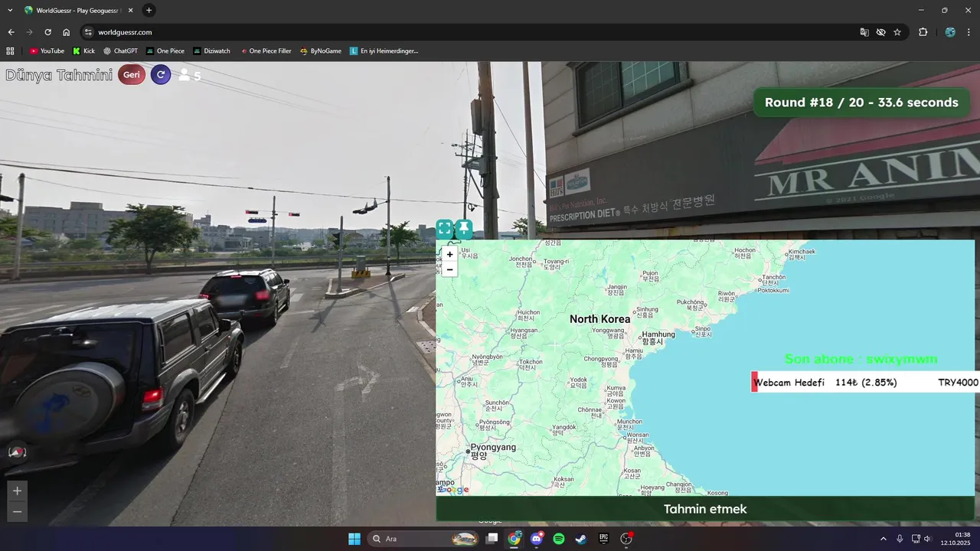Open network settings tray icon

tap(916, 539)
